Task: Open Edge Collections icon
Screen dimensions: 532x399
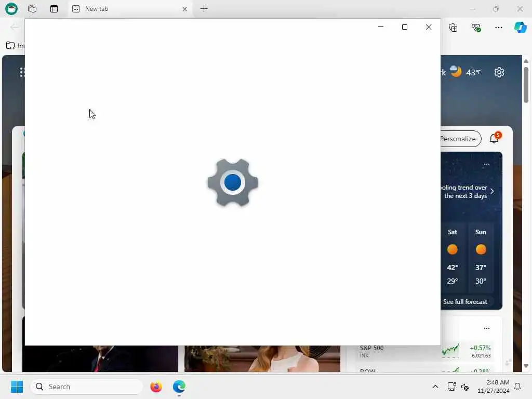Action: click(453, 28)
